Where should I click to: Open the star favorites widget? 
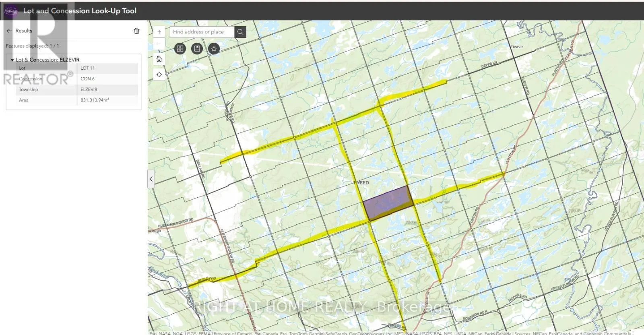coord(214,49)
